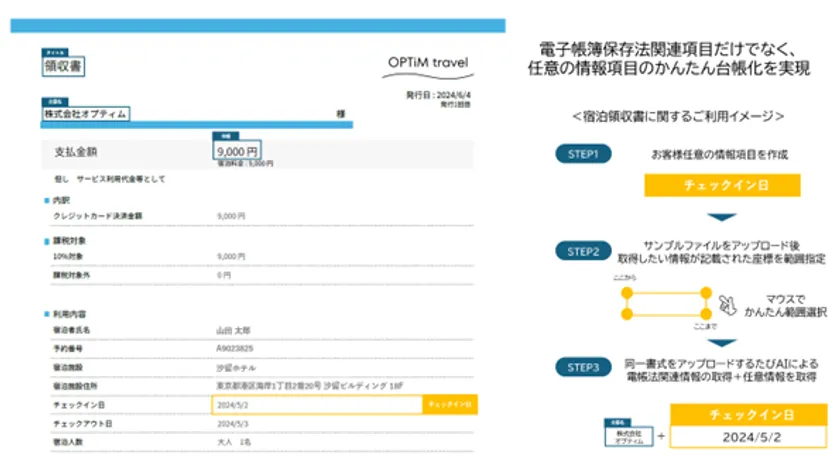Select the 9,000円 payment amount box
Screen dimensions: 840x470
243,150
